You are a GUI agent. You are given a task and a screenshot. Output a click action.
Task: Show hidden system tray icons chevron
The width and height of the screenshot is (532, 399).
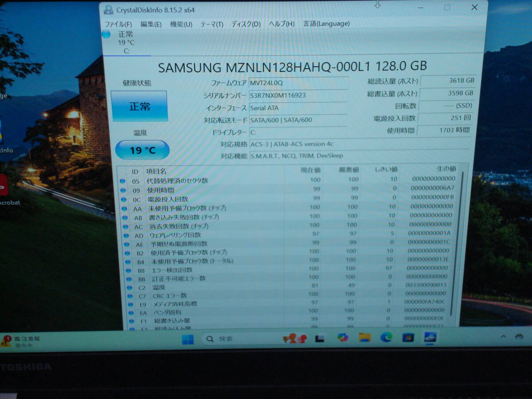click(504, 337)
